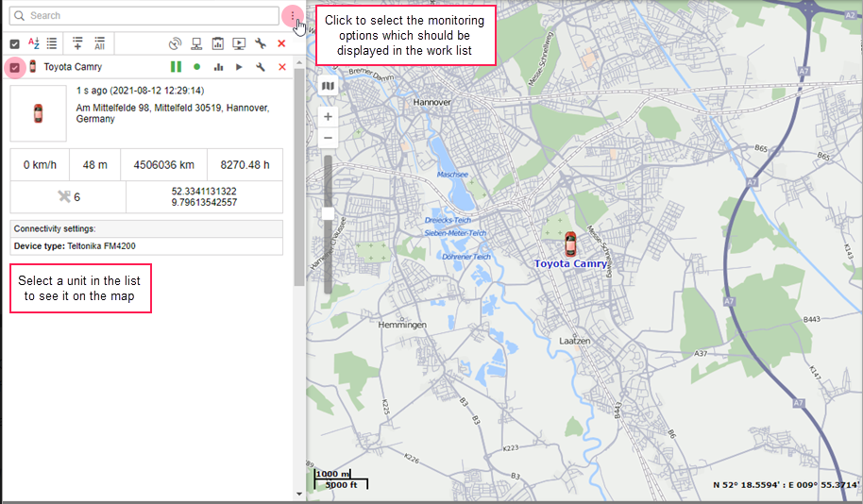Click the map zoom slider handle
The height and width of the screenshot is (504, 863).
tap(328, 213)
